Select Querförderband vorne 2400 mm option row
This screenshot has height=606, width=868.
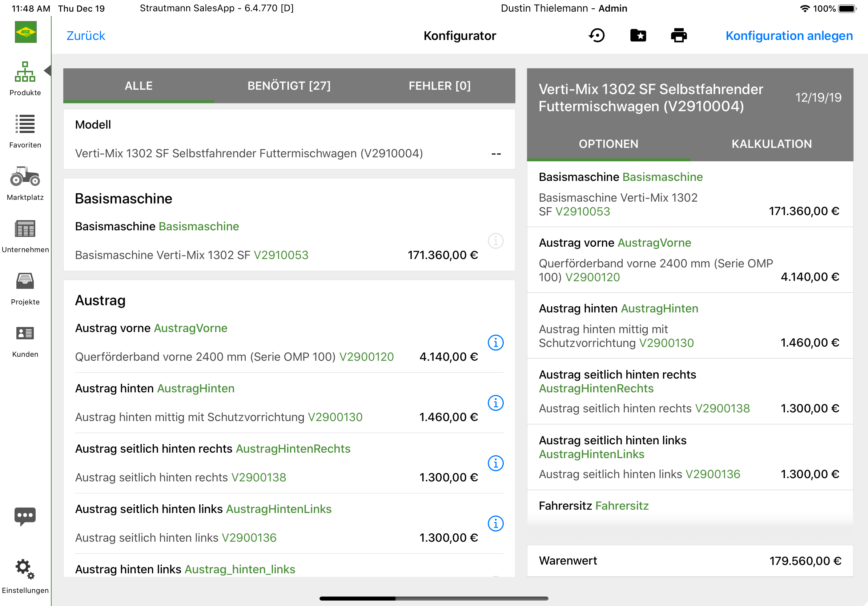coord(276,357)
